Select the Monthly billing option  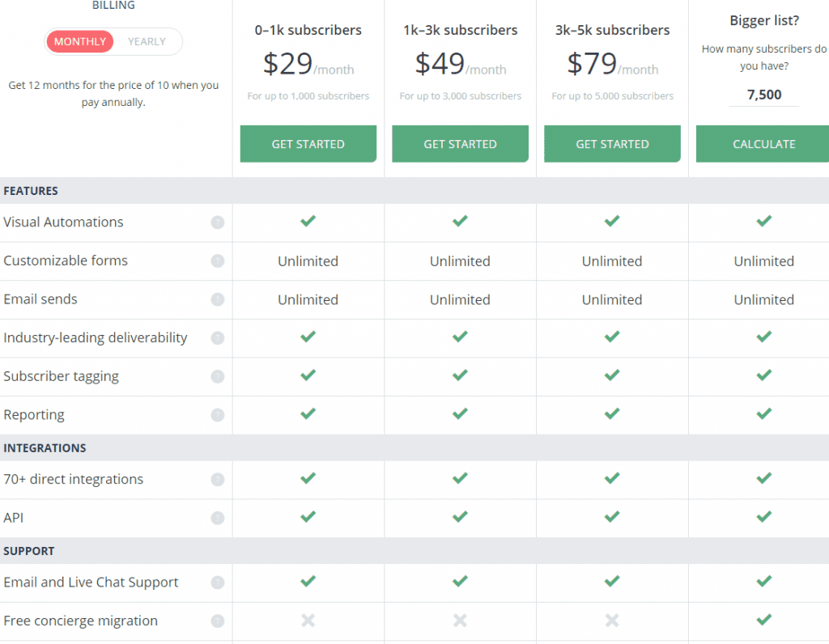(79, 41)
